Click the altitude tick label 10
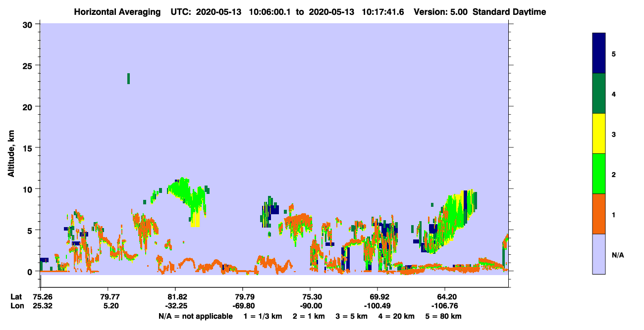 point(28,189)
